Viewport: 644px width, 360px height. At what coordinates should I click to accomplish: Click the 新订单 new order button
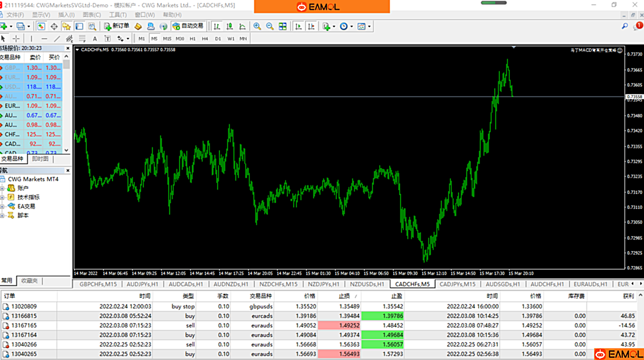(x=116, y=26)
